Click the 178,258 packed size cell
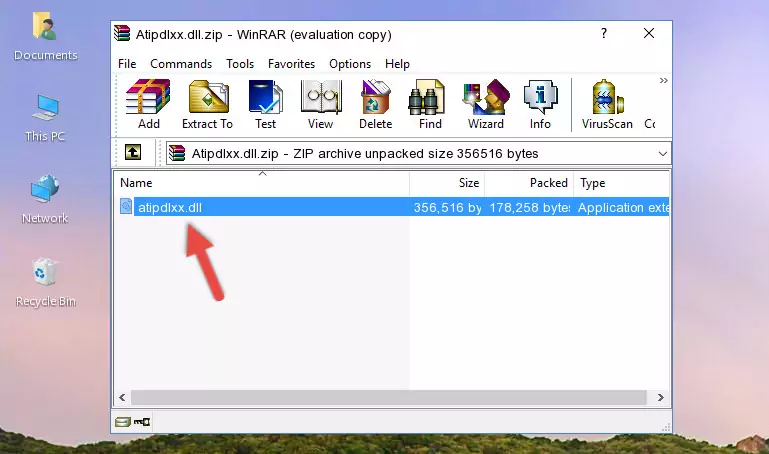Screen dimensions: 769x454 pyautogui.click(x=530, y=207)
